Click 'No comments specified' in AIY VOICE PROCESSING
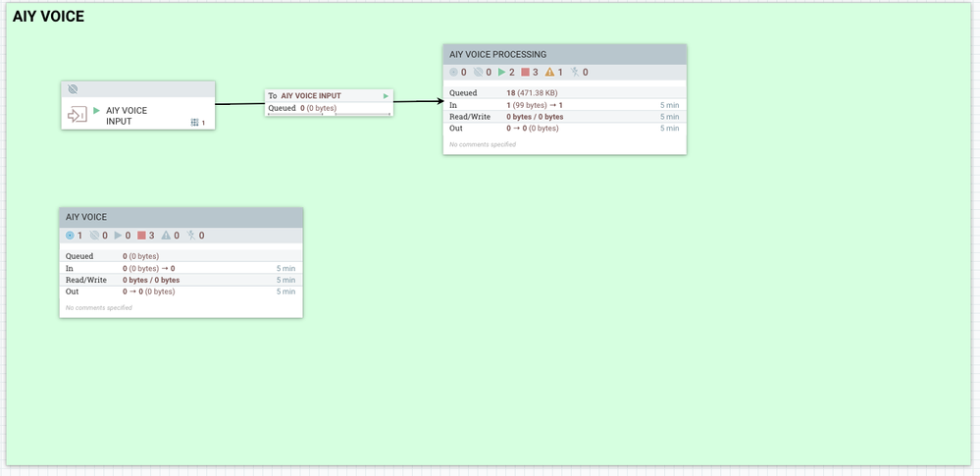980x476 pixels. (x=483, y=144)
